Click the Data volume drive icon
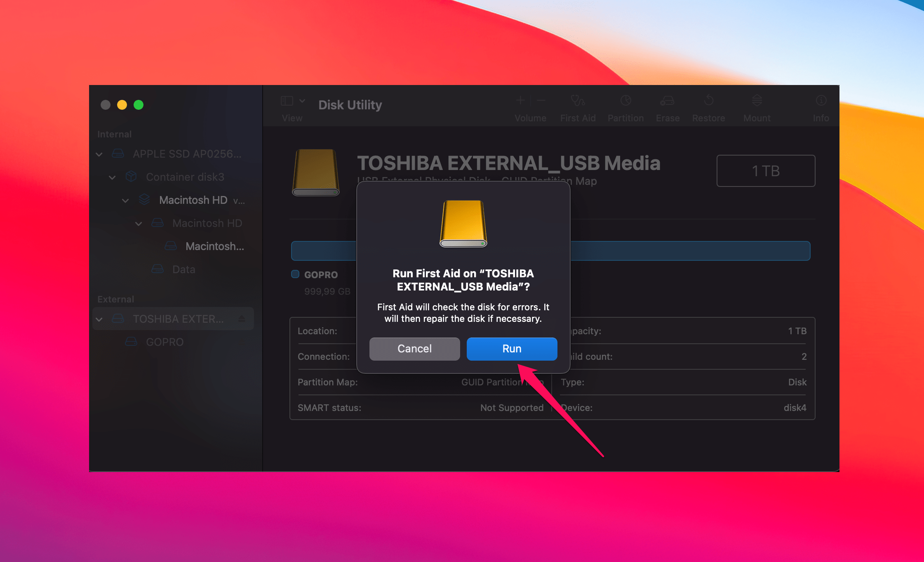The height and width of the screenshot is (562, 924). point(158,269)
